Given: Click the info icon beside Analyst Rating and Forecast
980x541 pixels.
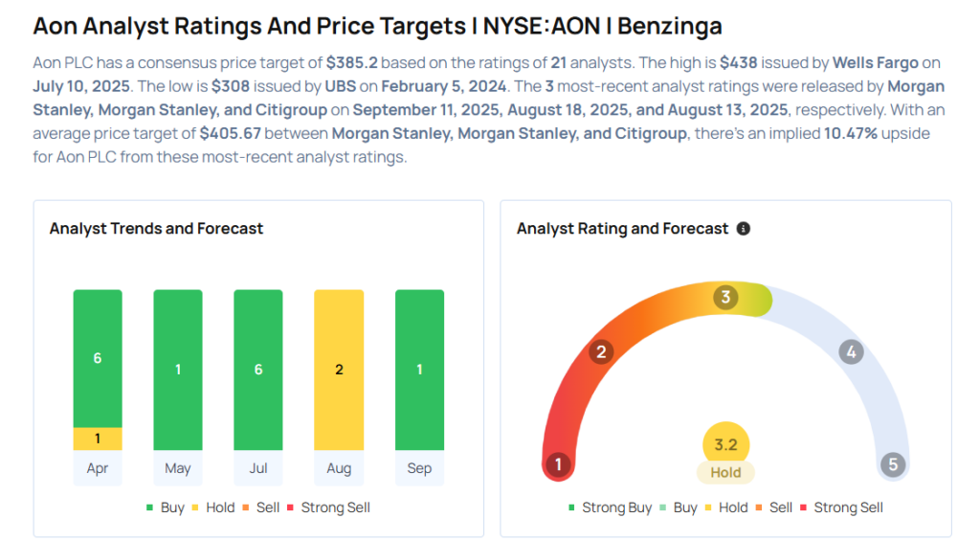Looking at the screenshot, I should tap(744, 229).
